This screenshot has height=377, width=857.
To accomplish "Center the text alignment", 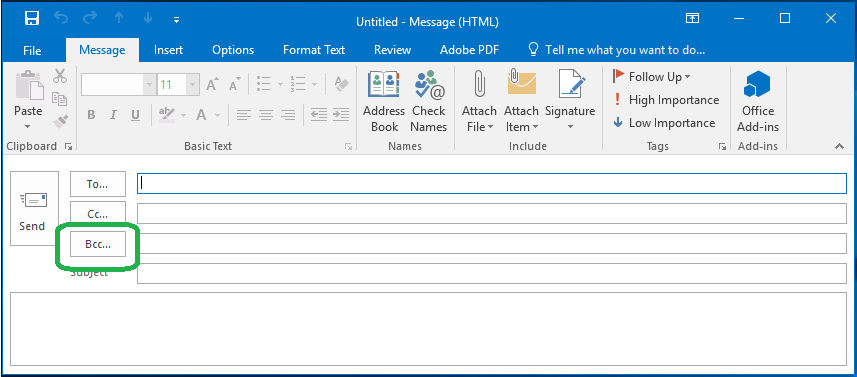I will pyautogui.click(x=266, y=115).
